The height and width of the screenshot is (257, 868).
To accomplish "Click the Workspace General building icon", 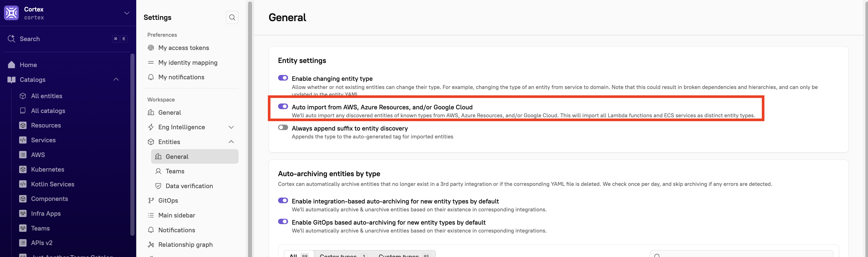I will coord(151,112).
